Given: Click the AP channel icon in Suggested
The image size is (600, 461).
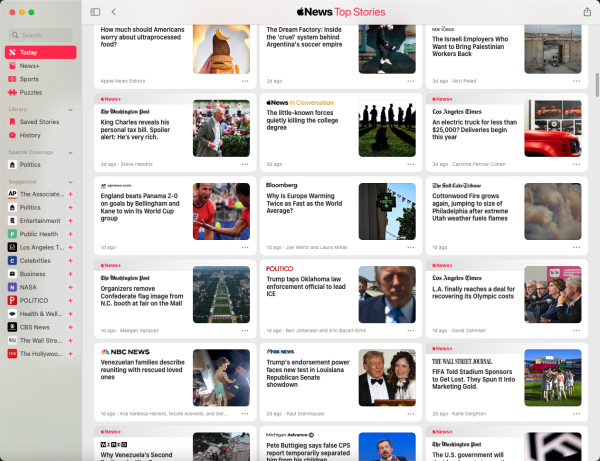Looking at the screenshot, I should point(12,194).
